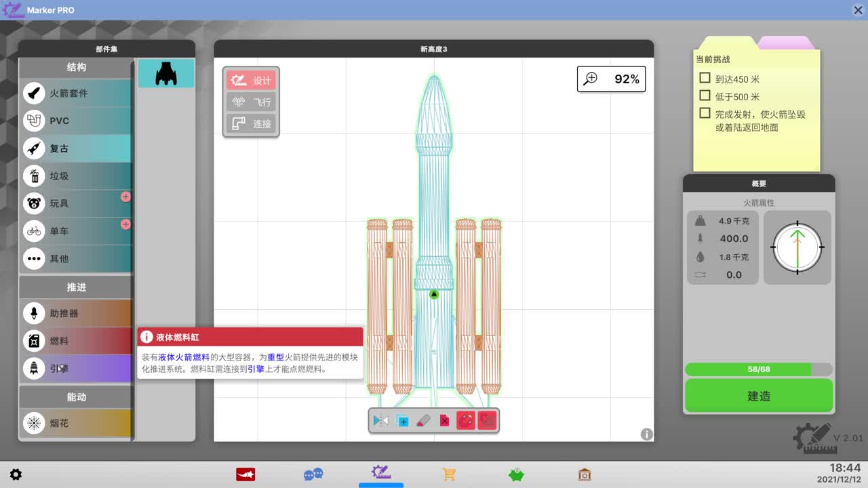Click the Marker PRO app logo
The width and height of the screenshot is (868, 488).
coord(12,10)
